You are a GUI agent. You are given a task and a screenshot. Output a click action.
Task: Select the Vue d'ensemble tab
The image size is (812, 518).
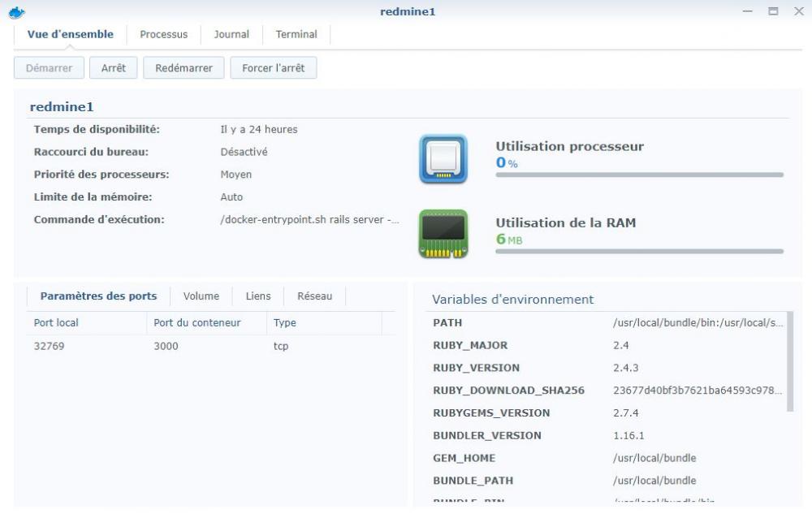tap(70, 34)
